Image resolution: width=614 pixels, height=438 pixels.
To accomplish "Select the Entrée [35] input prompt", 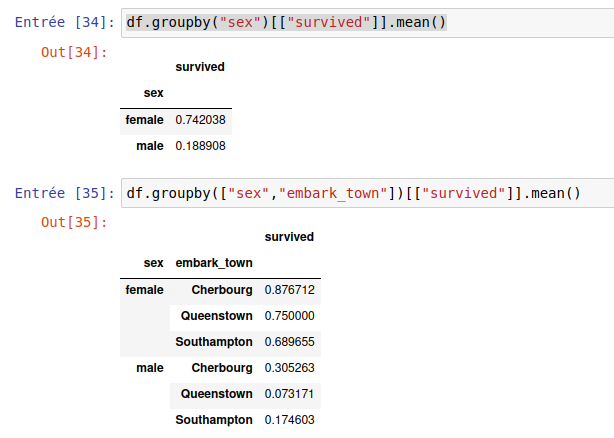I will (61, 193).
